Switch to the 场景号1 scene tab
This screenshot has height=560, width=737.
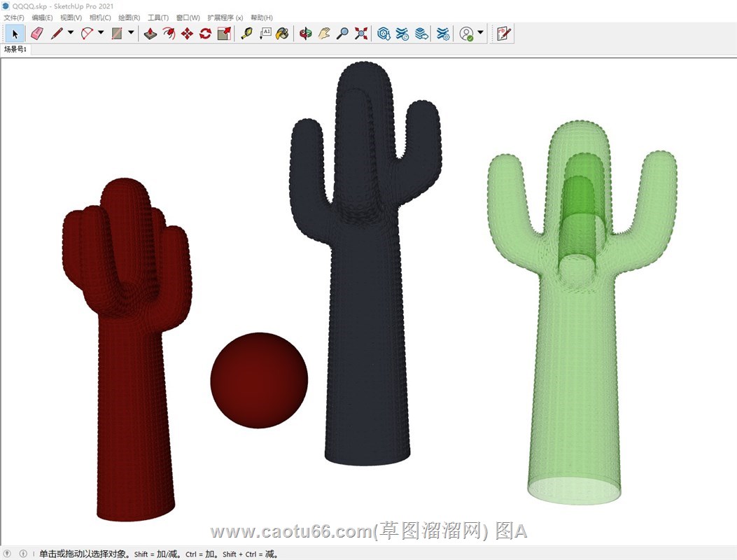point(15,49)
